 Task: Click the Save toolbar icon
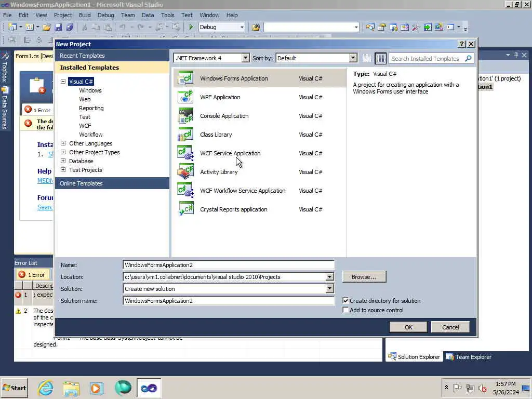(x=58, y=27)
